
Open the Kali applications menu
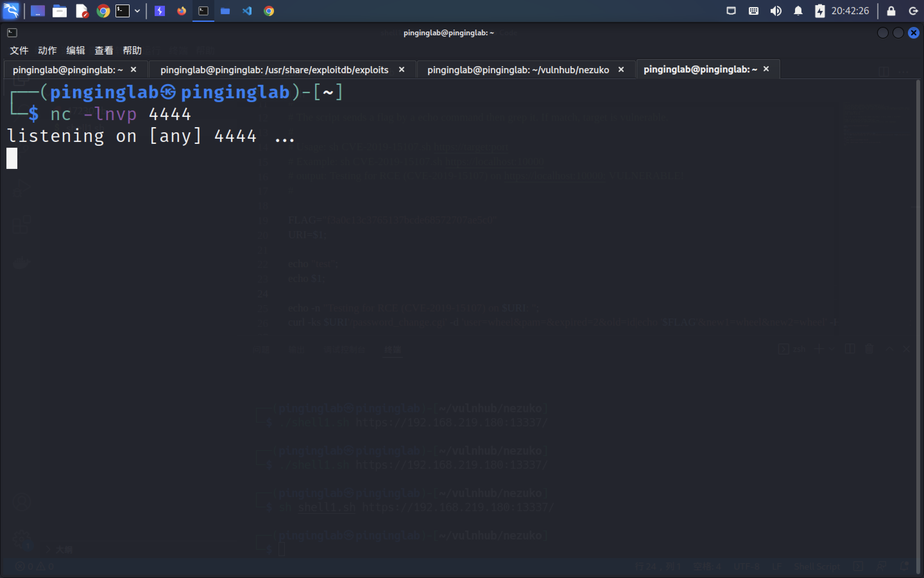11,11
